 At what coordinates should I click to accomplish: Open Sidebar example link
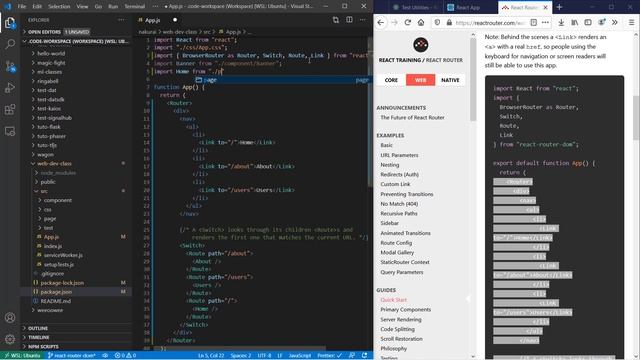click(x=389, y=223)
